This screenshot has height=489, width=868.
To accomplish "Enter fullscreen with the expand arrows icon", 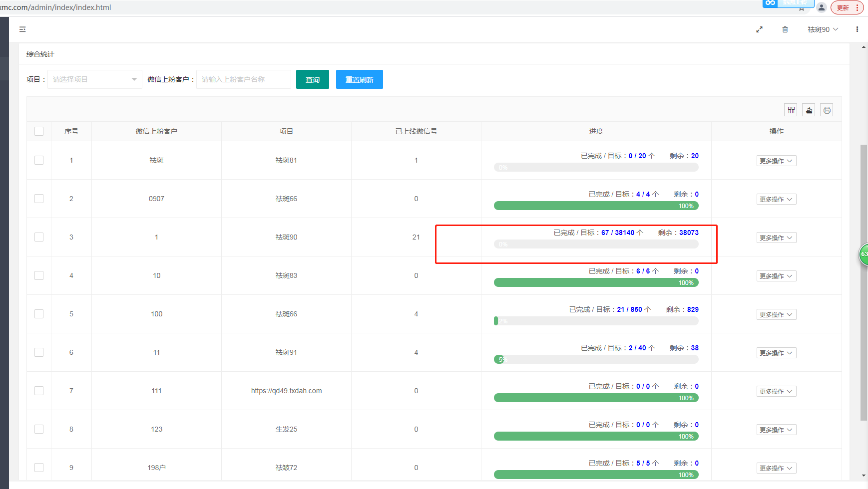I will pyautogui.click(x=759, y=29).
